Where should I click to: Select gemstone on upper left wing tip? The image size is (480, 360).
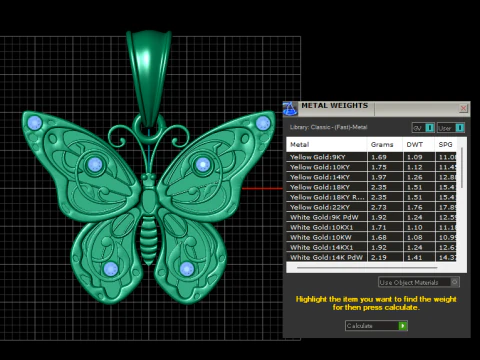pos(34,123)
